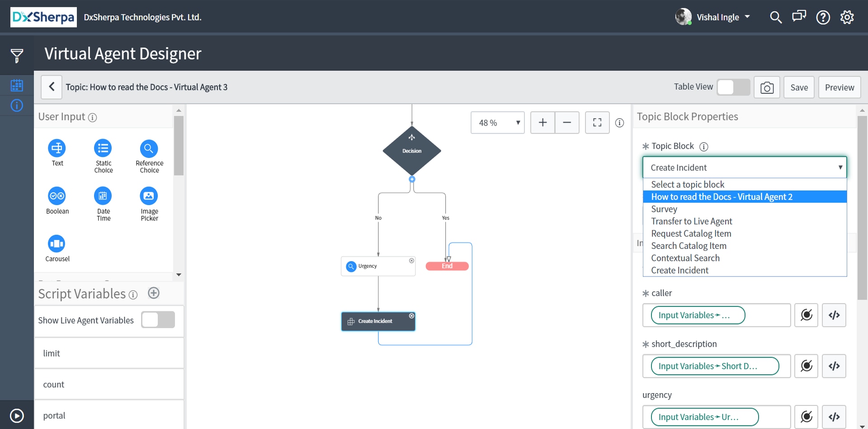This screenshot has width=868, height=429.
Task: Toggle Show Live Agent Variables switch
Action: click(158, 320)
